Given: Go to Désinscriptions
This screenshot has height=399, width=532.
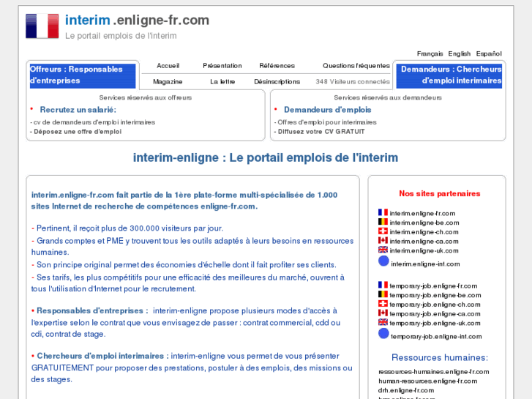Looking at the screenshot, I should [x=277, y=81].
